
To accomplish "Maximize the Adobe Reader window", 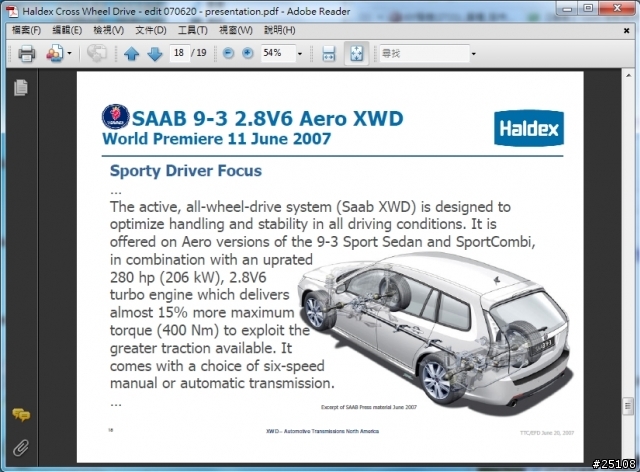I will click(x=588, y=9).
